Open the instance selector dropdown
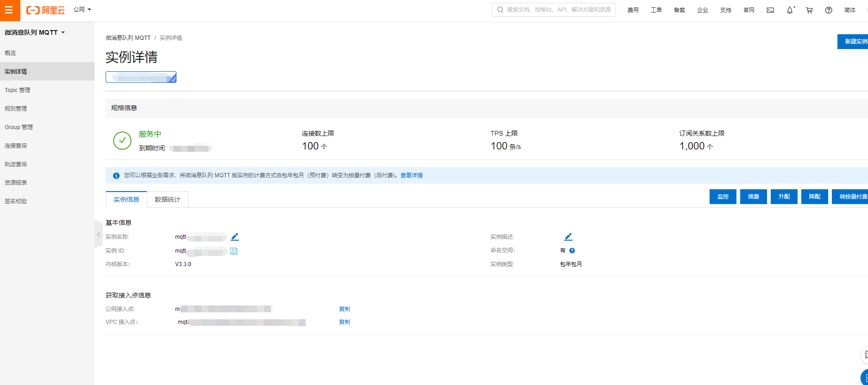 pos(141,77)
